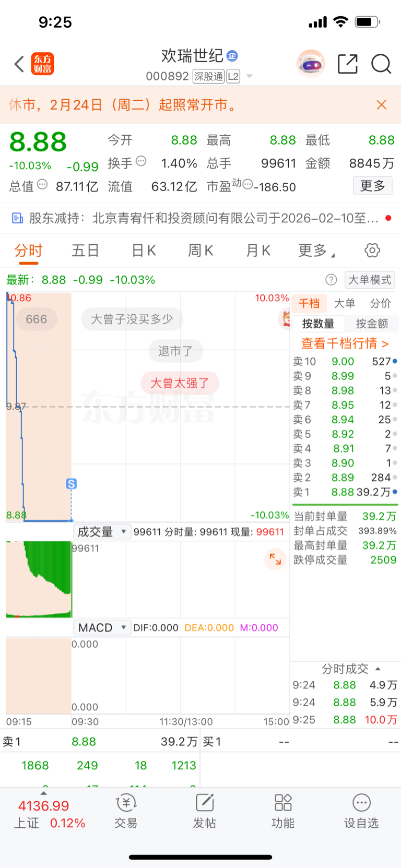Open the 股东减持 announcement news row

[x=200, y=218]
